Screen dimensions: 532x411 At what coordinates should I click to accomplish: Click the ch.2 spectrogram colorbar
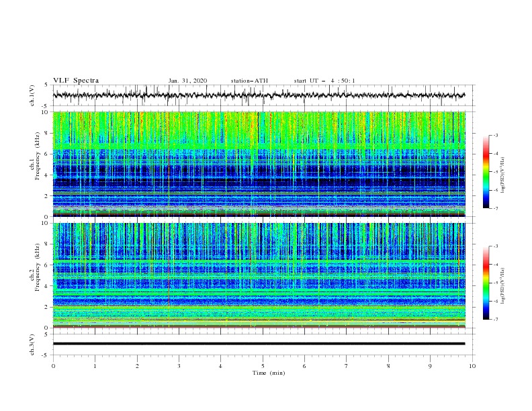[486, 283]
